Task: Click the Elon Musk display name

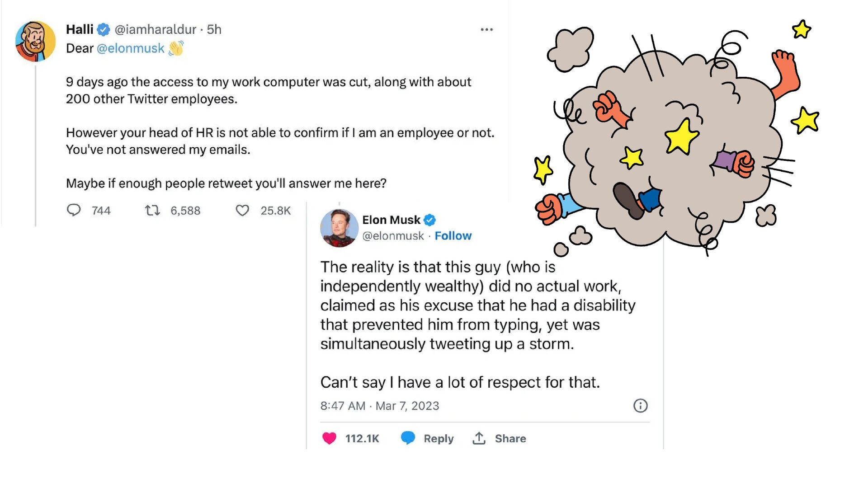Action: (391, 220)
